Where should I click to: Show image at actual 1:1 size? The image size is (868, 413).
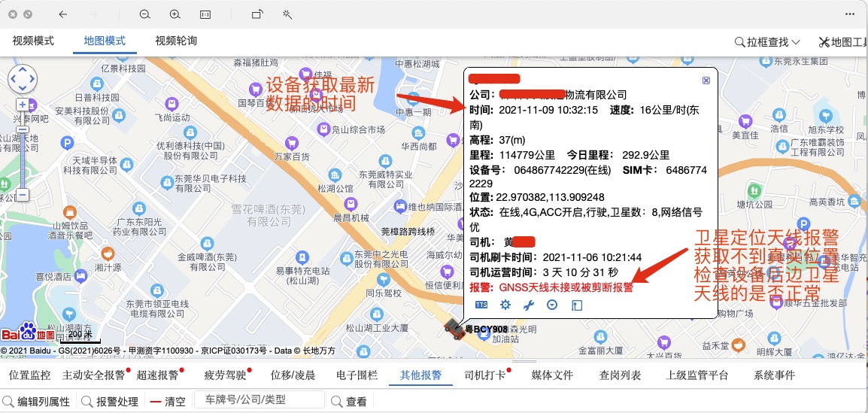coord(205,14)
